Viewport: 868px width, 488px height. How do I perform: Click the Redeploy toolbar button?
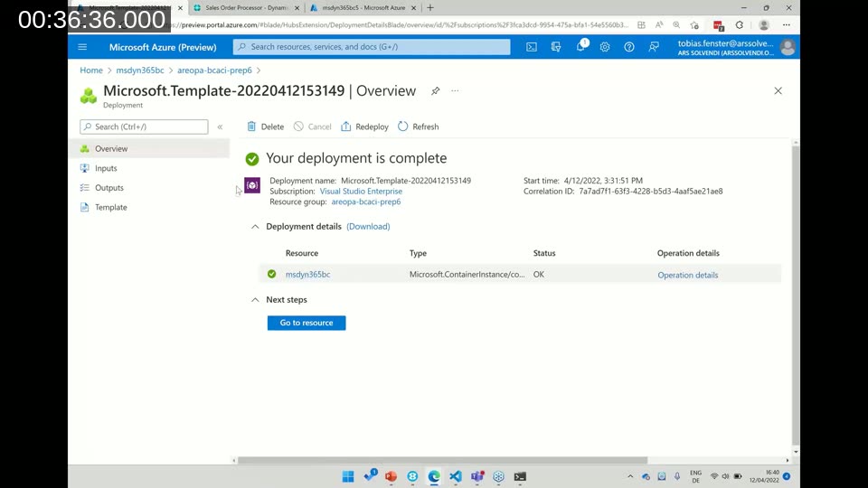pos(364,127)
